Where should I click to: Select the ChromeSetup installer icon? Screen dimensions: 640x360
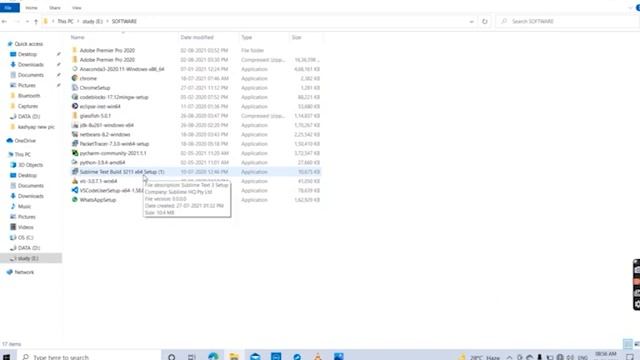pos(74,87)
